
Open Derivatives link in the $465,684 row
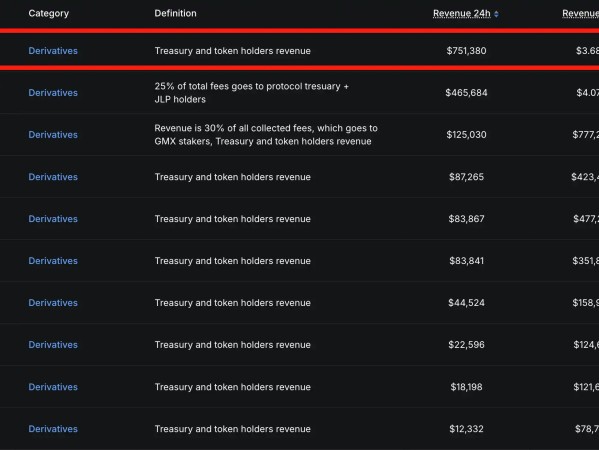click(53, 93)
